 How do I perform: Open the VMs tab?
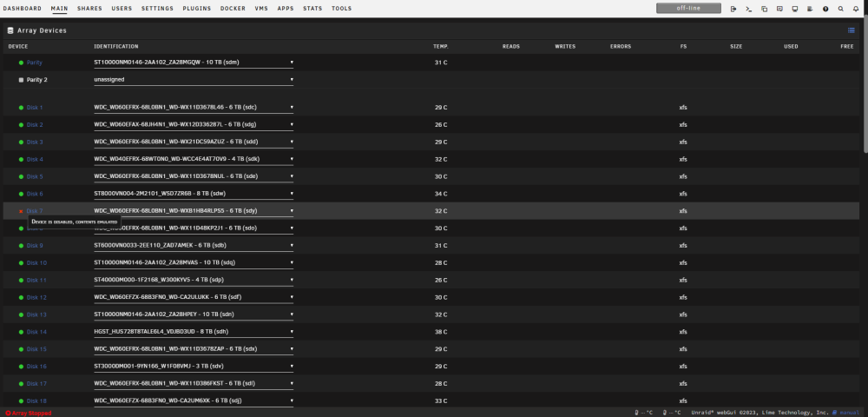click(x=262, y=9)
